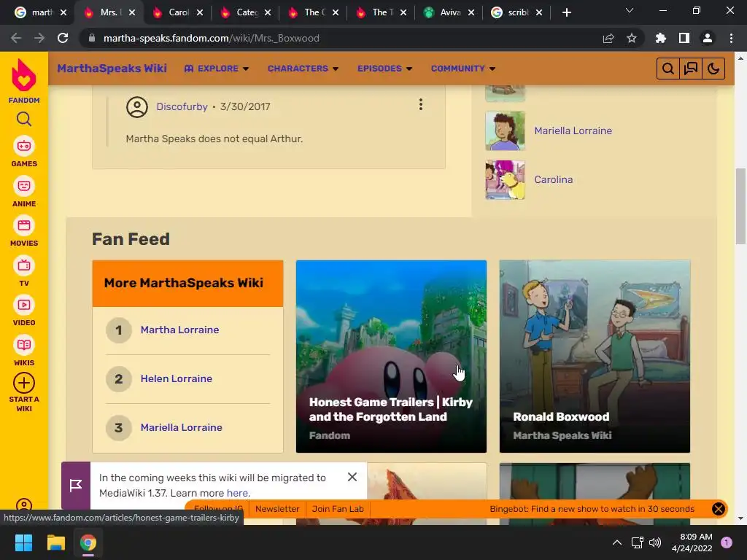Open the Discuss speech-bubble icon in header
747x560 pixels.
click(691, 69)
